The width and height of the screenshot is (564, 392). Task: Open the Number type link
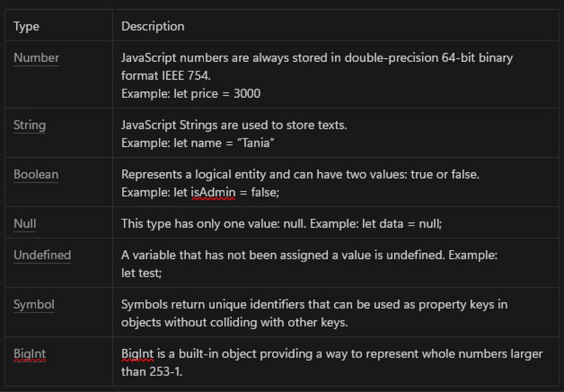tap(36, 58)
